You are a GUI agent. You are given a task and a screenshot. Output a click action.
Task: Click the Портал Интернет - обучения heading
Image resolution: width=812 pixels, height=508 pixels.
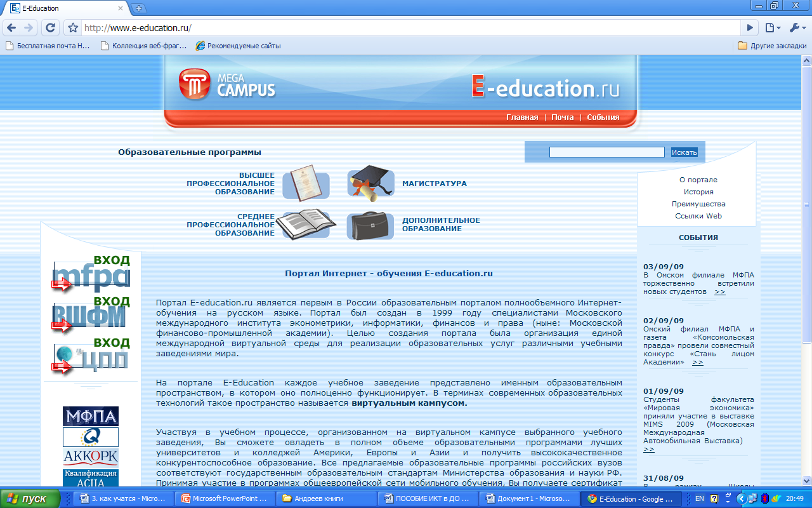(389, 274)
